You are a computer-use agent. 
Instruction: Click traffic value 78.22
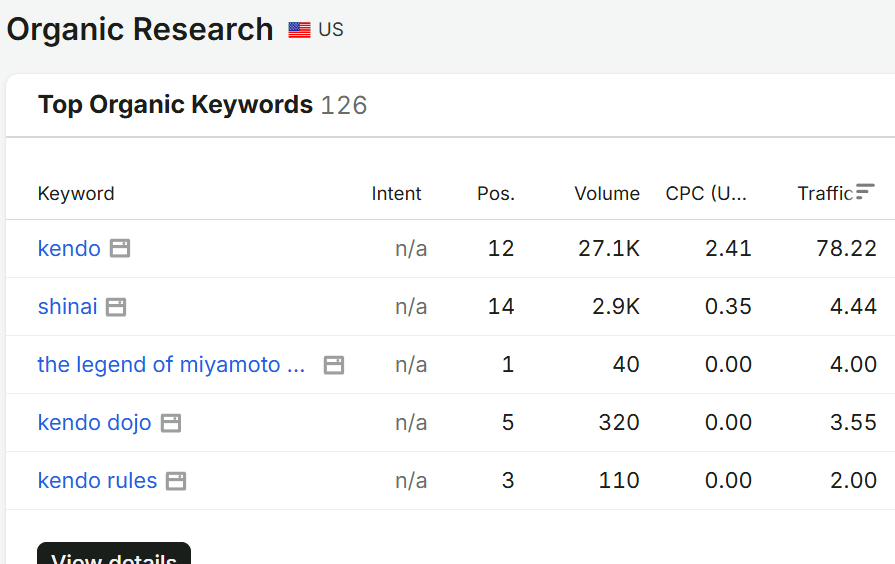coord(846,248)
